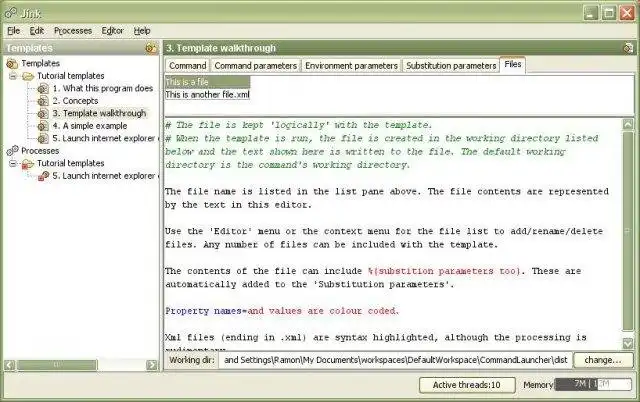Image resolution: width=640 pixels, height=402 pixels.
Task: Click the Templates root node icon
Action: pos(12,63)
